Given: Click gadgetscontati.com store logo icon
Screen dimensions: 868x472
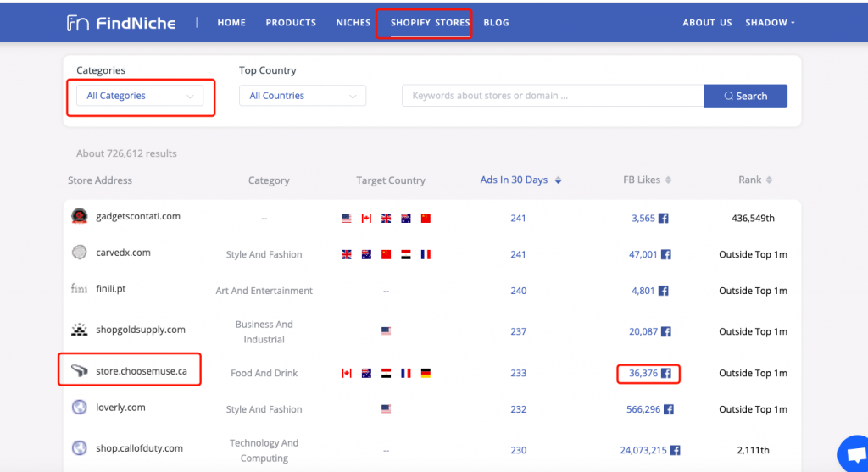Looking at the screenshot, I should click(79, 216).
